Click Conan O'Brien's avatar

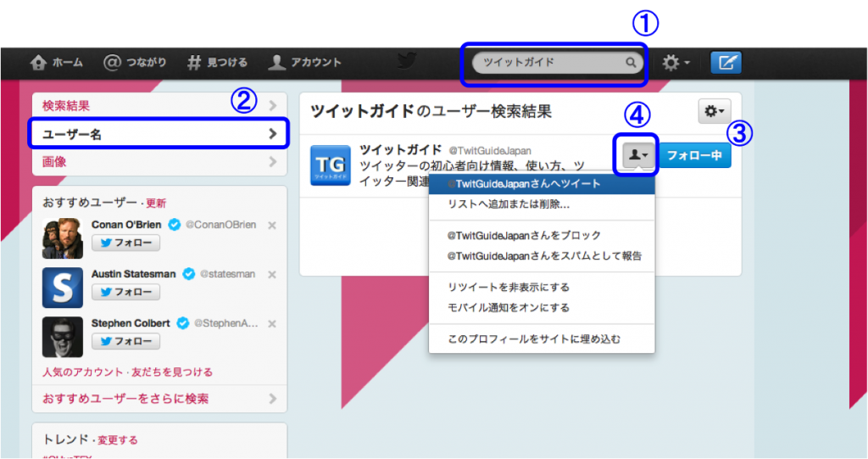[63, 238]
